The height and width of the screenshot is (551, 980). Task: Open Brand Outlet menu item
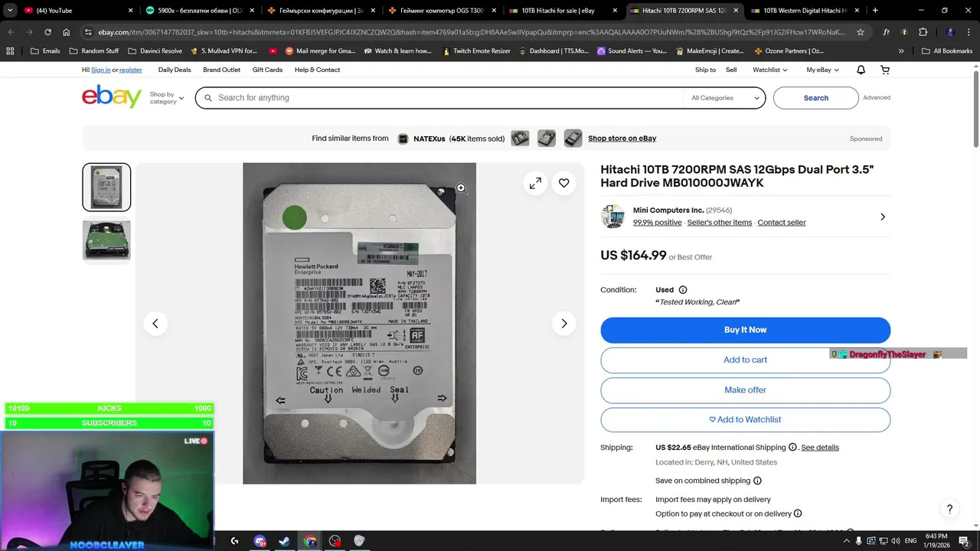point(221,70)
